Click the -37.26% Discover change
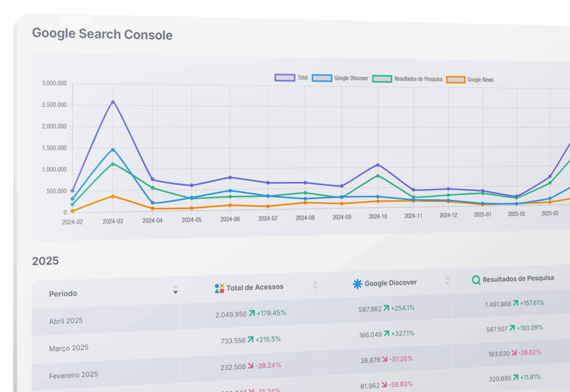Screen dimensions: 570x392 [x=401, y=359]
